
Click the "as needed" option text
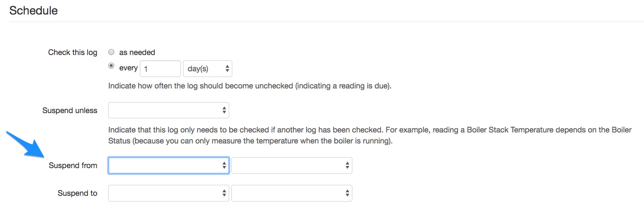[137, 52]
